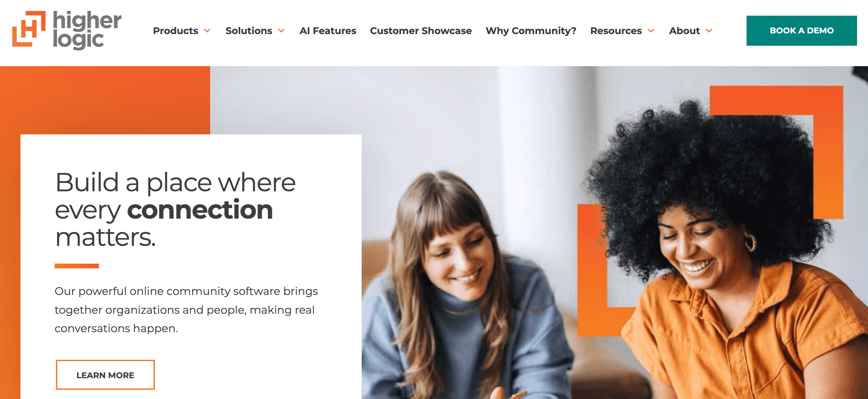868x399 pixels.
Task: Open the Resources menu
Action: 616,31
